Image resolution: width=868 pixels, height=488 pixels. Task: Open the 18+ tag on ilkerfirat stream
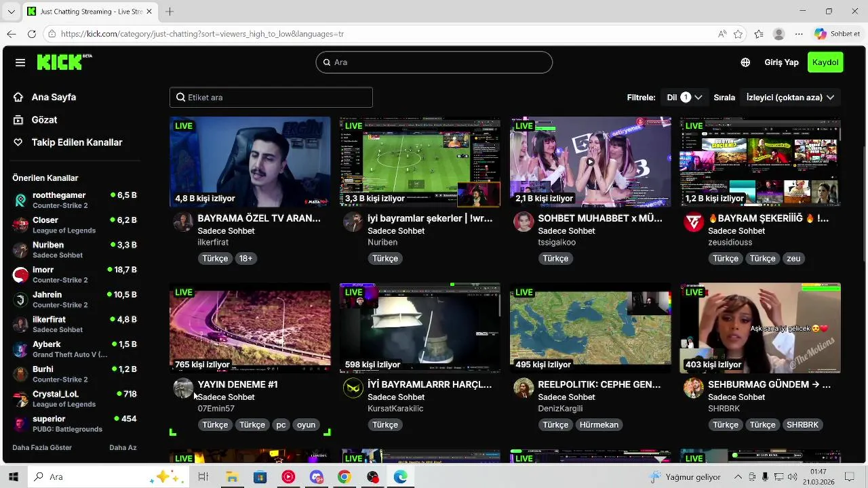245,258
